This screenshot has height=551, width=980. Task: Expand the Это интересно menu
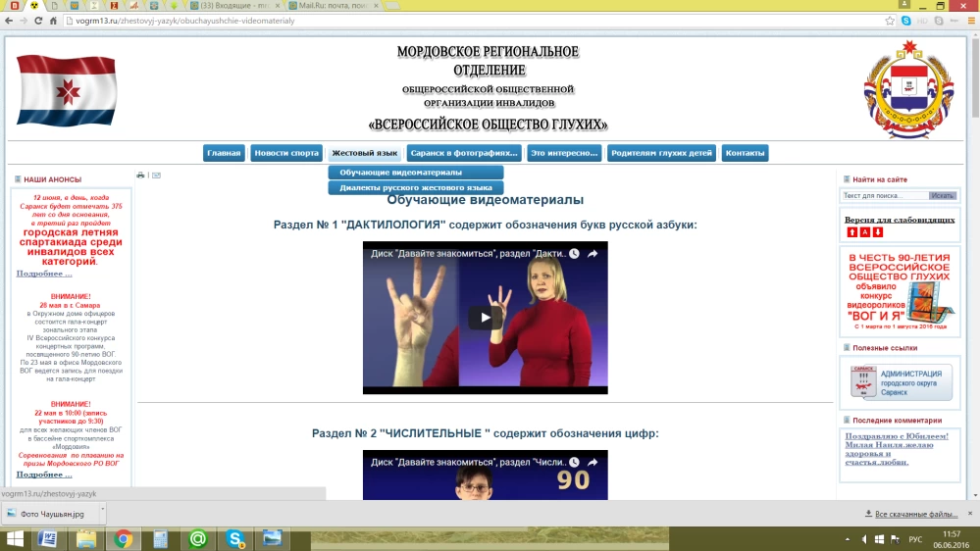563,153
